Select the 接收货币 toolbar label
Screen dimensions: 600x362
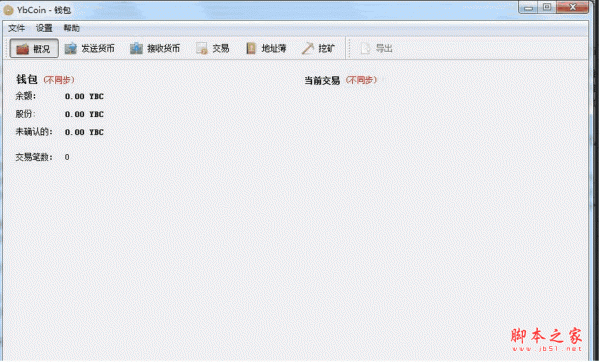tap(163, 49)
